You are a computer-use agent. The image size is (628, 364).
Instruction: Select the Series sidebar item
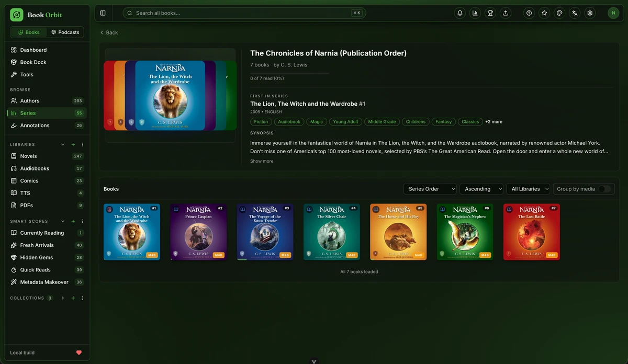coord(47,113)
